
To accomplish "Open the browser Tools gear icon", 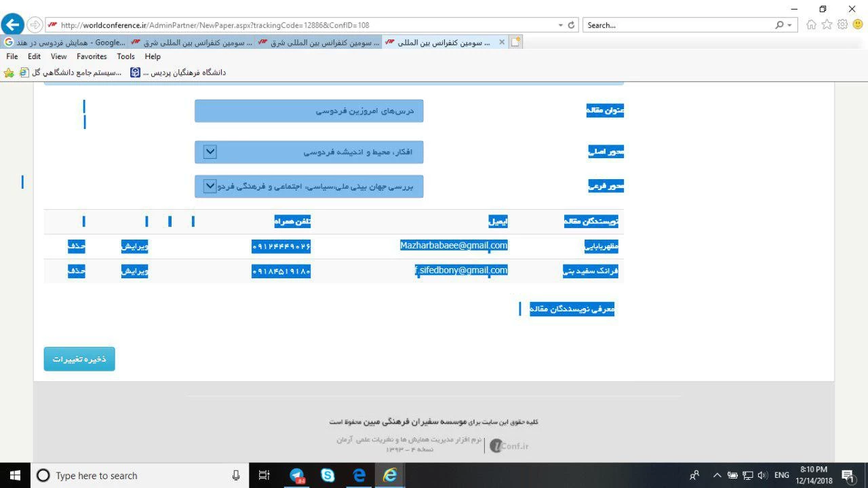I will [x=842, y=25].
